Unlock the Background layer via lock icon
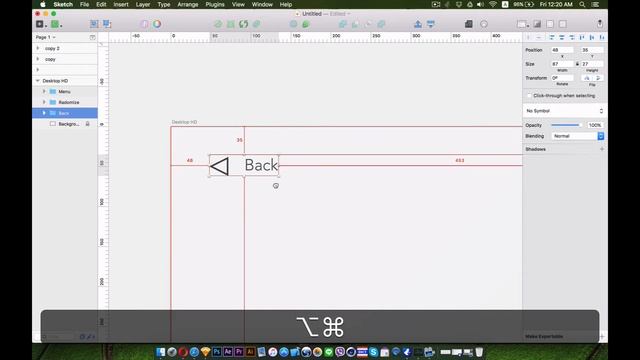The width and height of the screenshot is (640, 360). pyautogui.click(x=87, y=124)
